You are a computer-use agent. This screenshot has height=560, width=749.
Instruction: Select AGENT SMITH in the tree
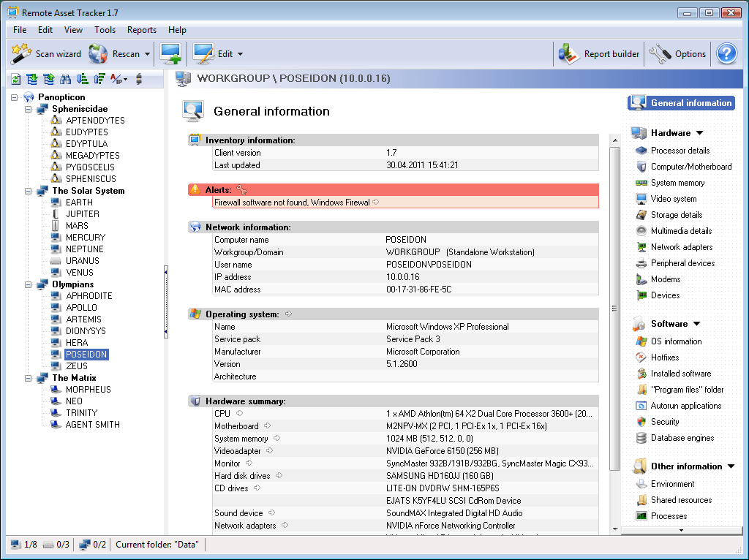click(93, 425)
